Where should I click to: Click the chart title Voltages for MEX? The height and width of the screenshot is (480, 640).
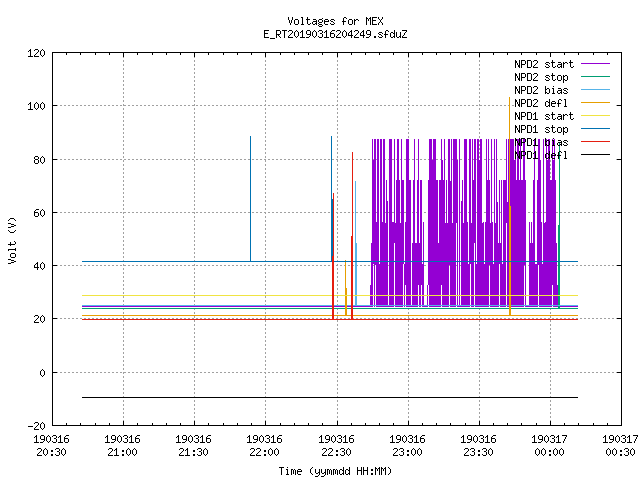[335, 21]
